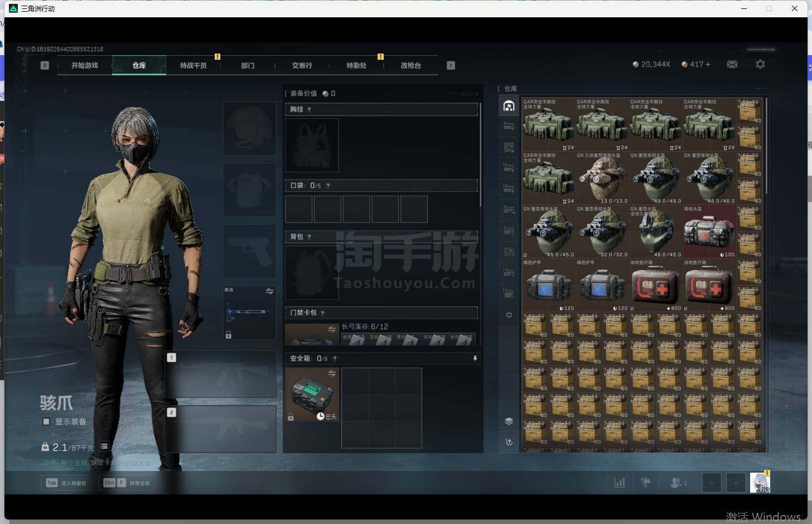812x524 pixels.
Task: Click the Ctrl F 转移全部 button
Action: (x=127, y=483)
